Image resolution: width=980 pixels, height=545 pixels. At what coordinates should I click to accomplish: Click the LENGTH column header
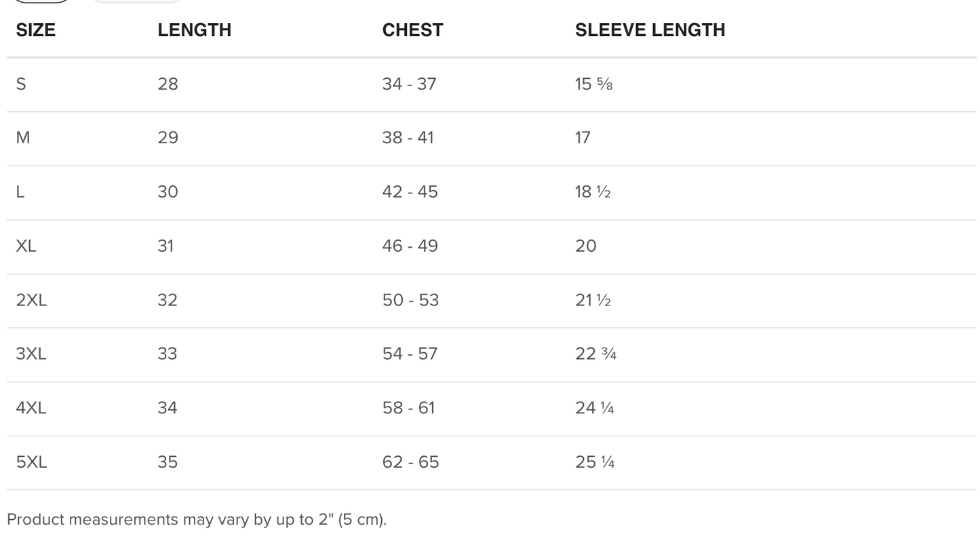click(x=194, y=30)
